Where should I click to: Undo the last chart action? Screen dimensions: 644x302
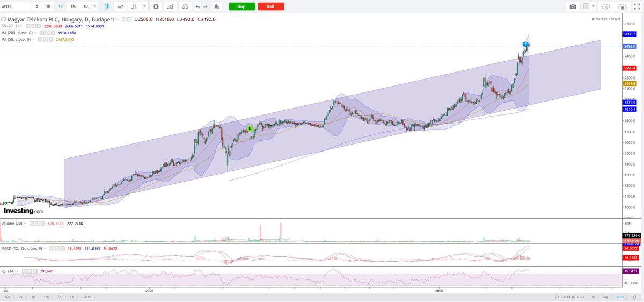coord(197,6)
